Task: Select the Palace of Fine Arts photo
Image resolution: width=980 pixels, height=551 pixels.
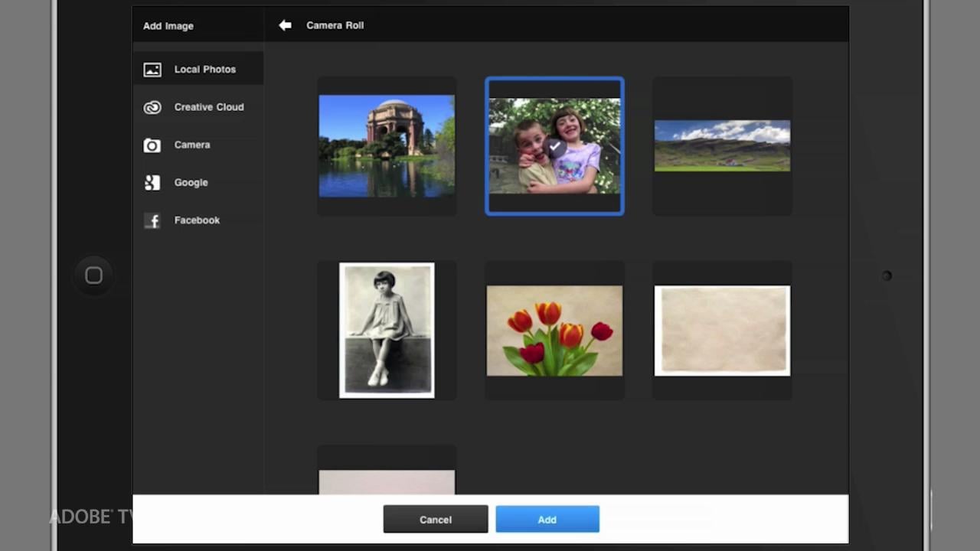Action: tap(387, 146)
